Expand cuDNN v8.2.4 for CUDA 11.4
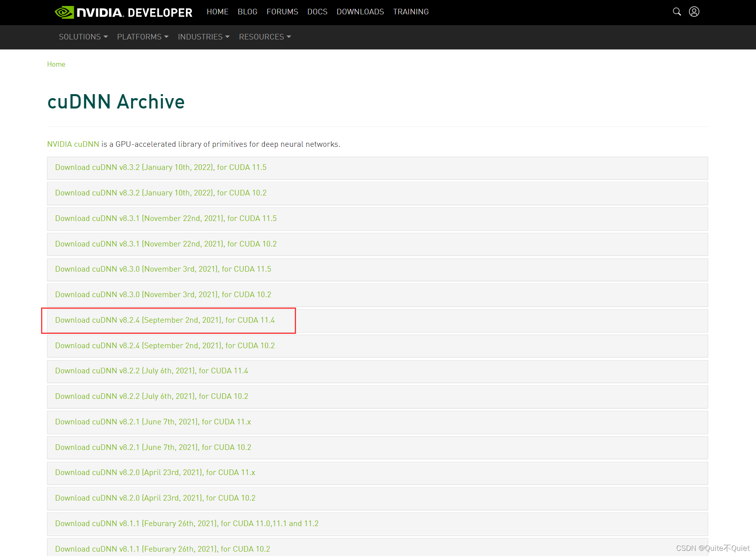756x556 pixels. pyautogui.click(x=377, y=321)
